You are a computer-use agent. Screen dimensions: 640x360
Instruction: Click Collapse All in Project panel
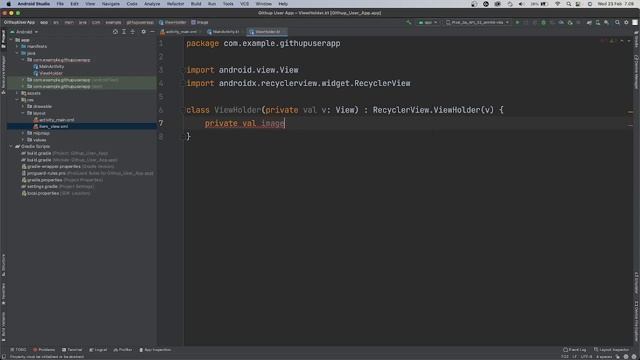tap(133, 32)
